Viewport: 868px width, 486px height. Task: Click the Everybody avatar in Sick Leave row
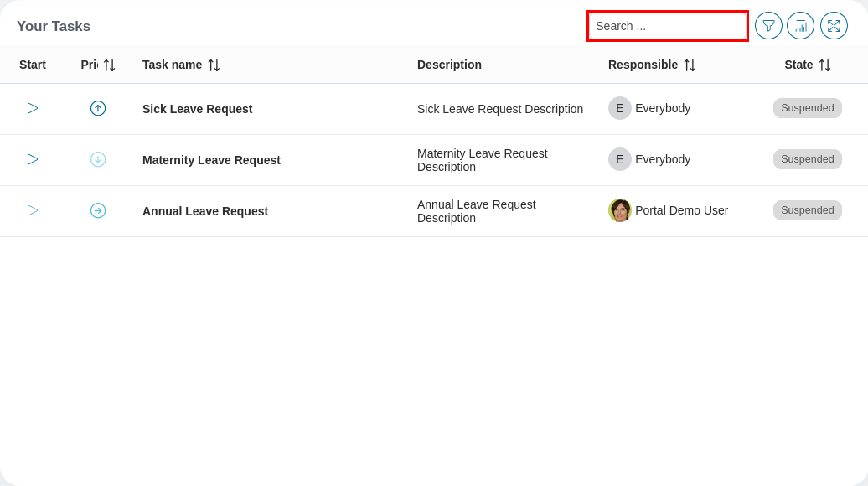pos(620,108)
